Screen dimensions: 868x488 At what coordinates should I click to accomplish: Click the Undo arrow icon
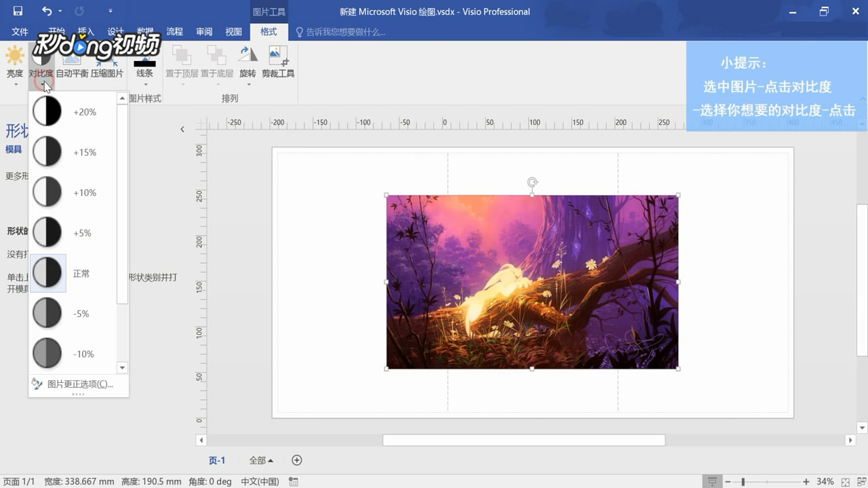[x=46, y=11]
